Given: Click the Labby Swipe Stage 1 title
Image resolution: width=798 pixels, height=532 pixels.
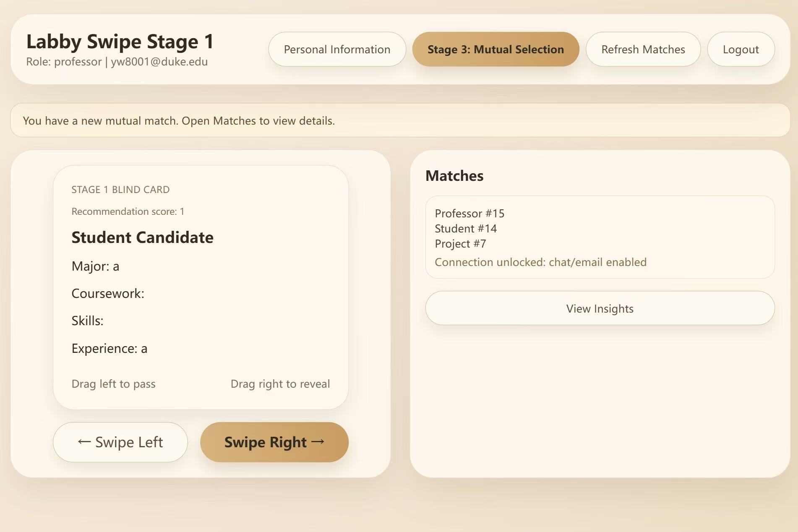Looking at the screenshot, I should pyautogui.click(x=120, y=41).
